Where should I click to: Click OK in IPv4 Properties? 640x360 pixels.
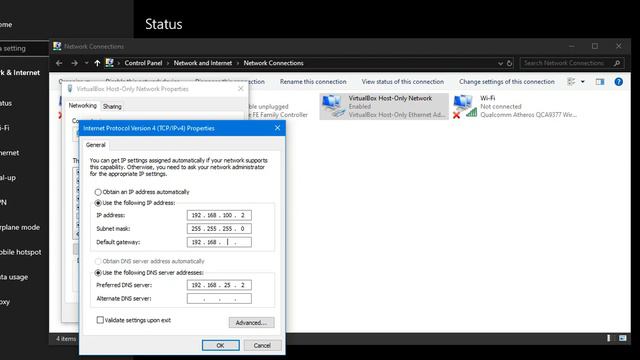[x=220, y=345]
